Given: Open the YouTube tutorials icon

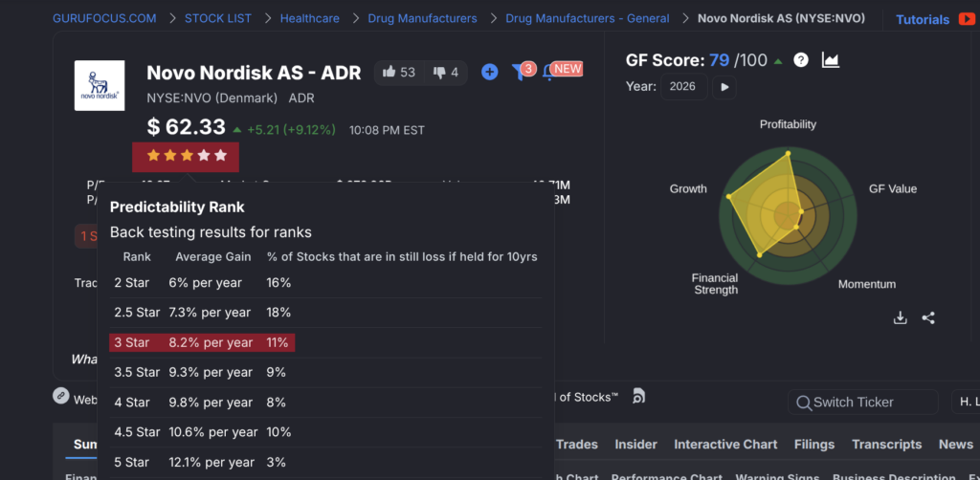Looking at the screenshot, I should (967, 19).
